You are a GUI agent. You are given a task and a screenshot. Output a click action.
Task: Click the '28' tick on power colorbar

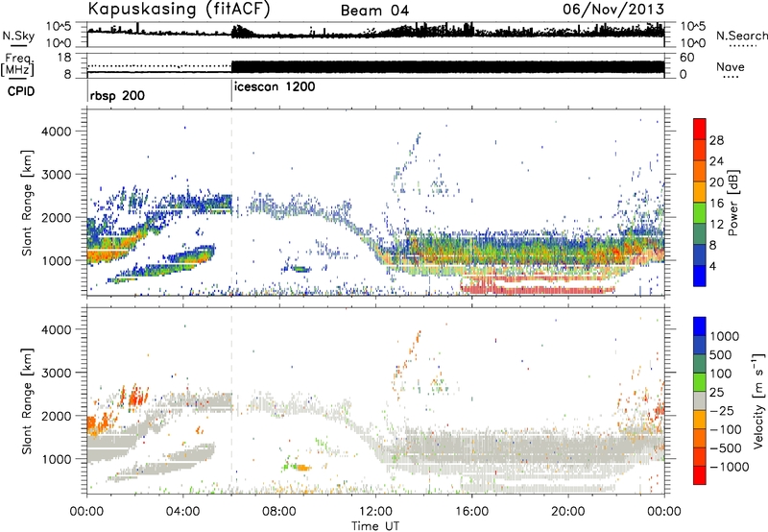click(x=716, y=140)
